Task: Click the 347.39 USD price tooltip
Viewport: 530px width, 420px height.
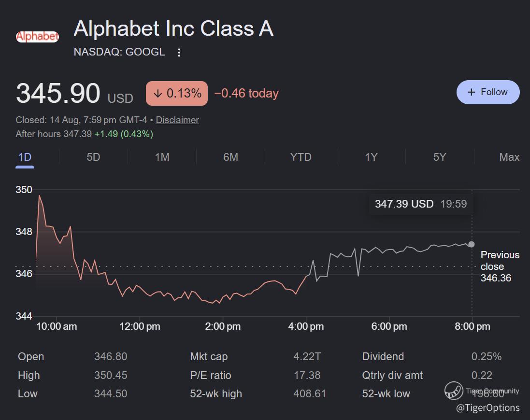Action: click(x=421, y=204)
